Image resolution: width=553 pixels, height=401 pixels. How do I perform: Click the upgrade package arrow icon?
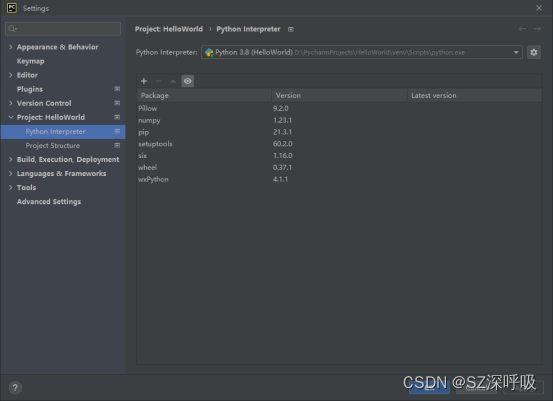[x=173, y=81]
